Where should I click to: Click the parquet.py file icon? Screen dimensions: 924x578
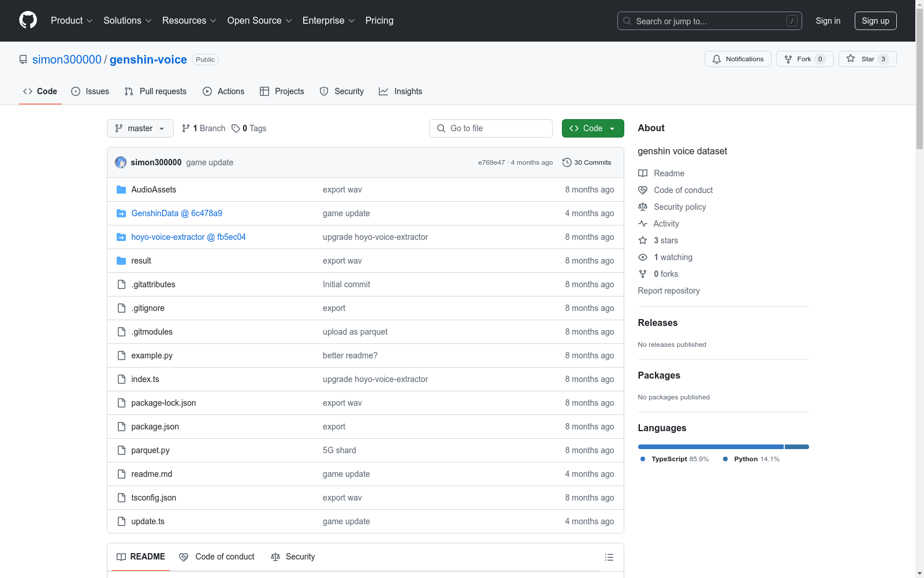[121, 450]
